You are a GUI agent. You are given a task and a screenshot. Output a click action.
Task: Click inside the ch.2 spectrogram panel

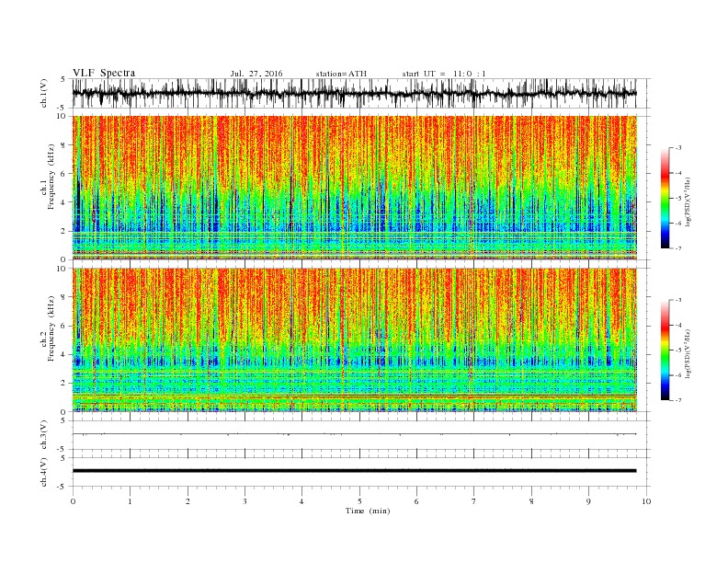click(355, 340)
